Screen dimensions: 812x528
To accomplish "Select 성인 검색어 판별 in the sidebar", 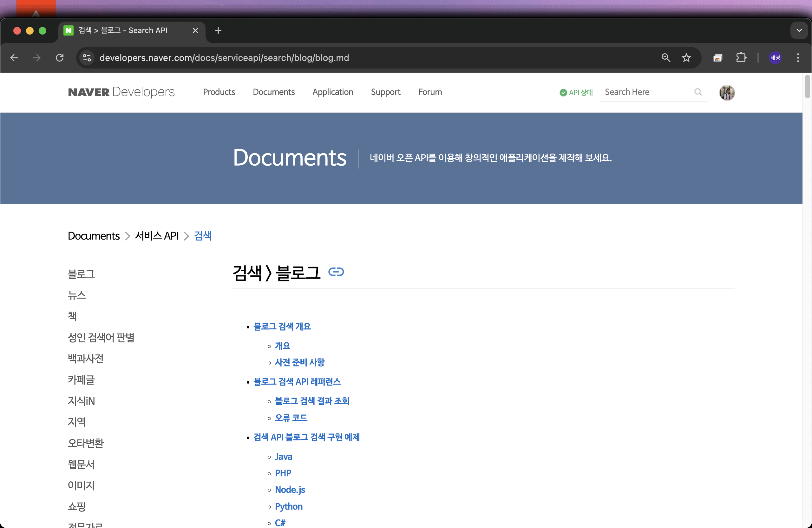I will [101, 338].
